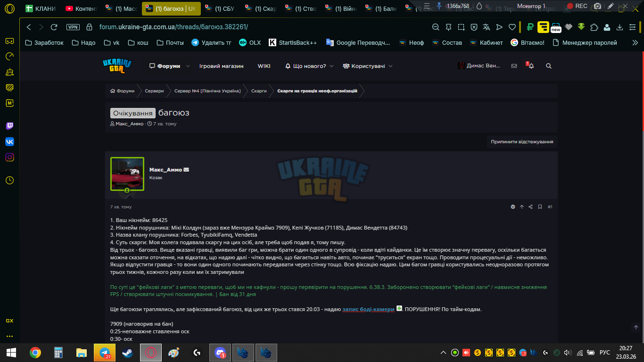This screenshot has height=362, width=644.
Task: Open the Почты bookmarks folder
Action: click(170, 42)
